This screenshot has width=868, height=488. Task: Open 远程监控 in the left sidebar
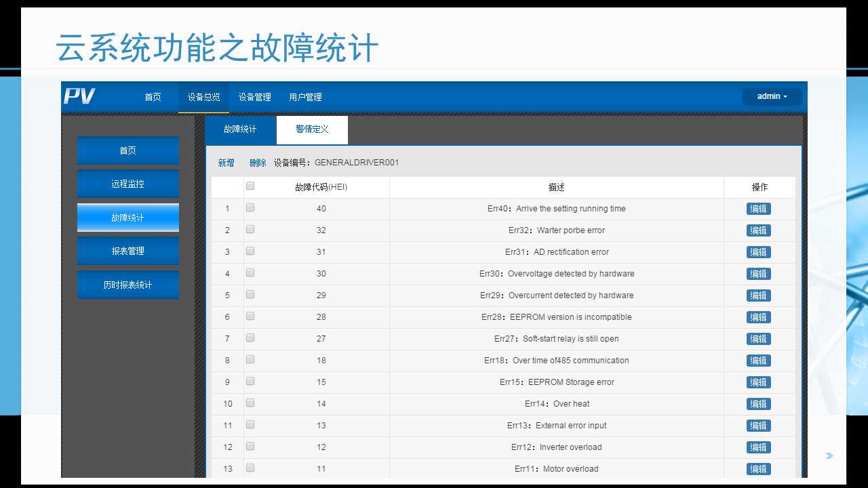[x=128, y=184]
